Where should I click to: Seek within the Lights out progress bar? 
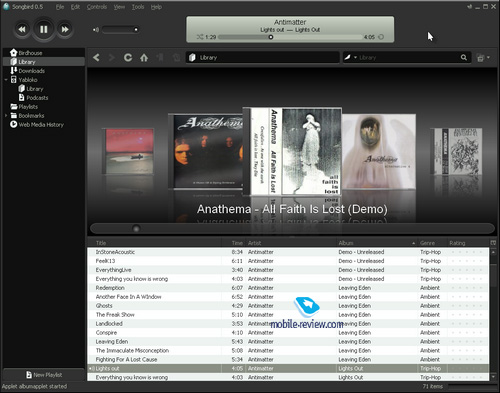tap(290, 37)
